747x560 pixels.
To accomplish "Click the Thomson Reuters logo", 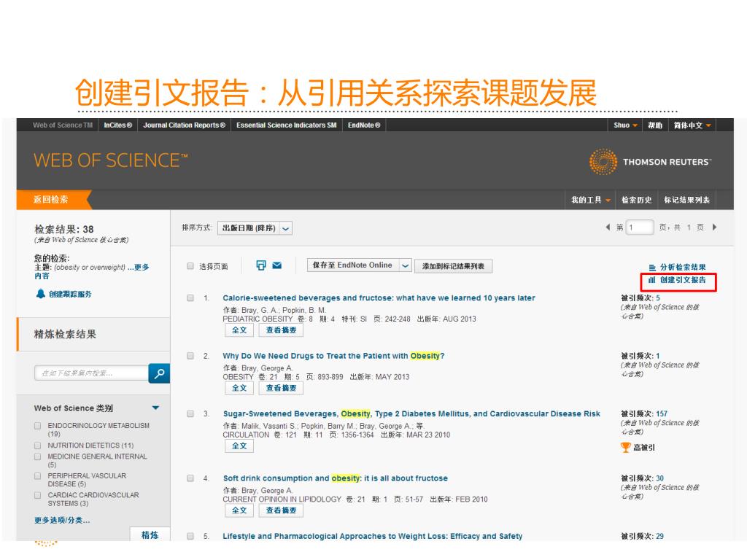I will click(650, 162).
